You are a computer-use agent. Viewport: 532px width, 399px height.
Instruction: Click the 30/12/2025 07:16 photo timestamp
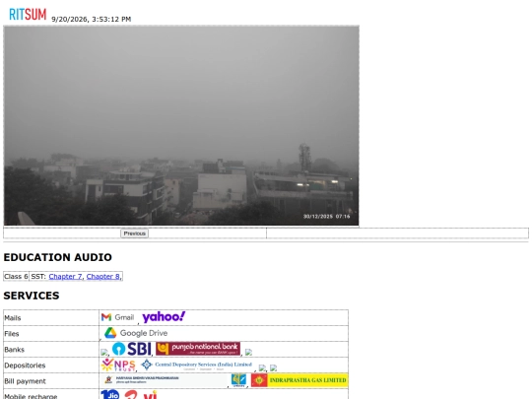pyautogui.click(x=326, y=216)
